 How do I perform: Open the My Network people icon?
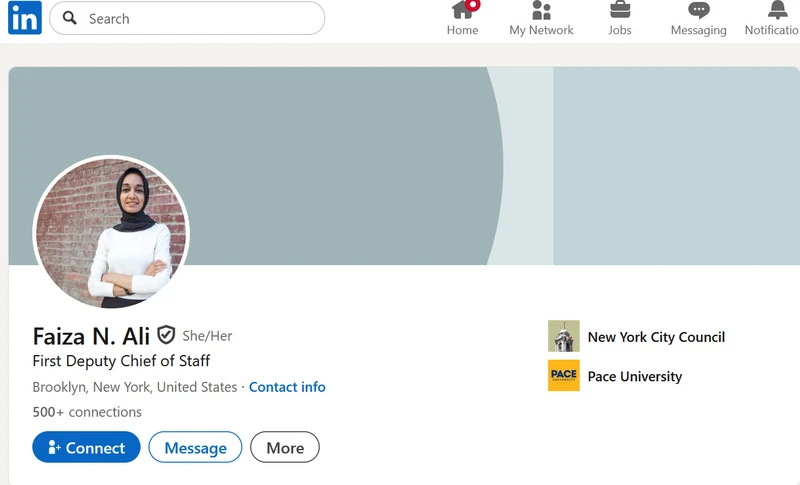541,10
